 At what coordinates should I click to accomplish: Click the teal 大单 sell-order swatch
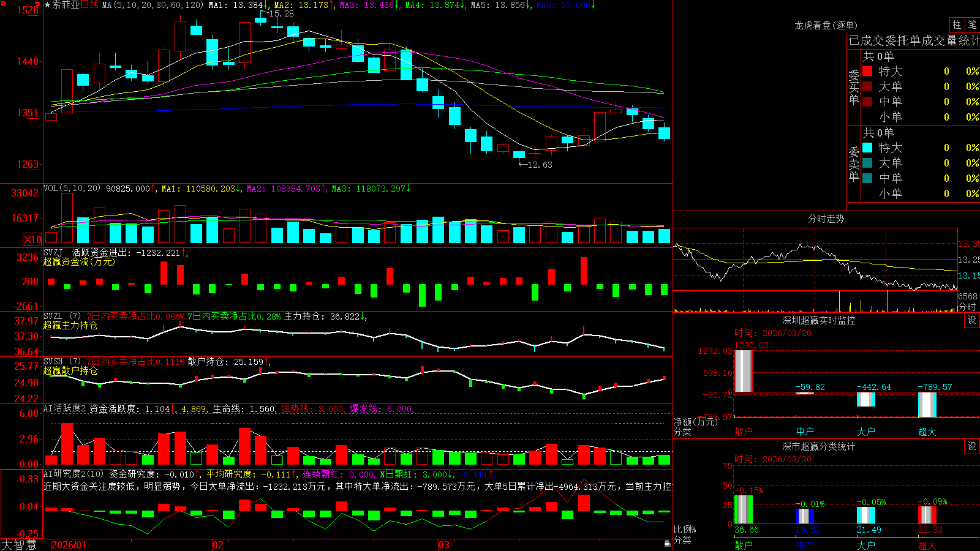pyautogui.click(x=867, y=163)
